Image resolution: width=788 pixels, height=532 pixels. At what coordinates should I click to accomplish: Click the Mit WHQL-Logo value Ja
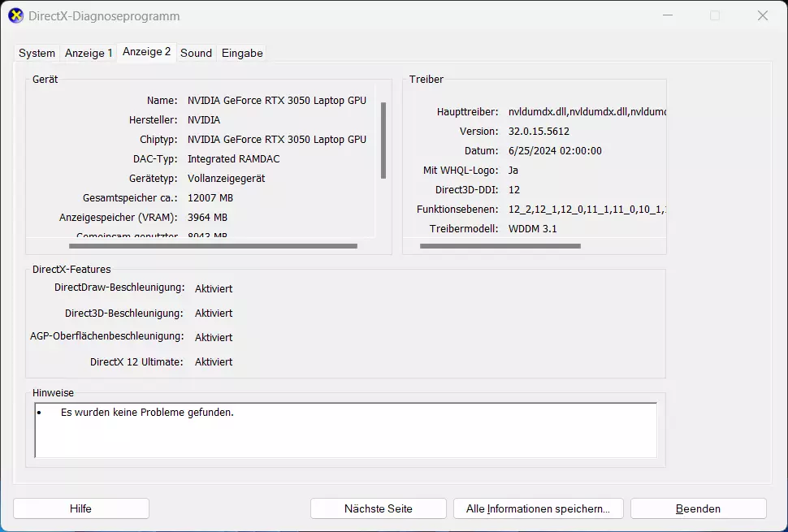(513, 171)
